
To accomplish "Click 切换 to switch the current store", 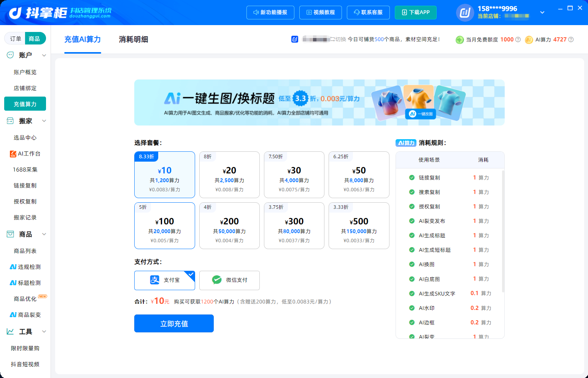I will point(338,39).
